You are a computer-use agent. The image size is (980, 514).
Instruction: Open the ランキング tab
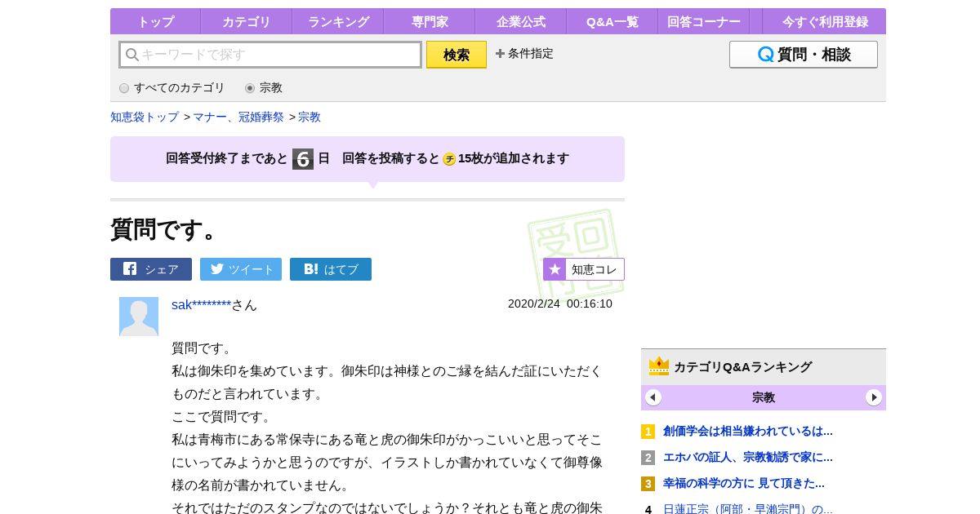click(338, 22)
